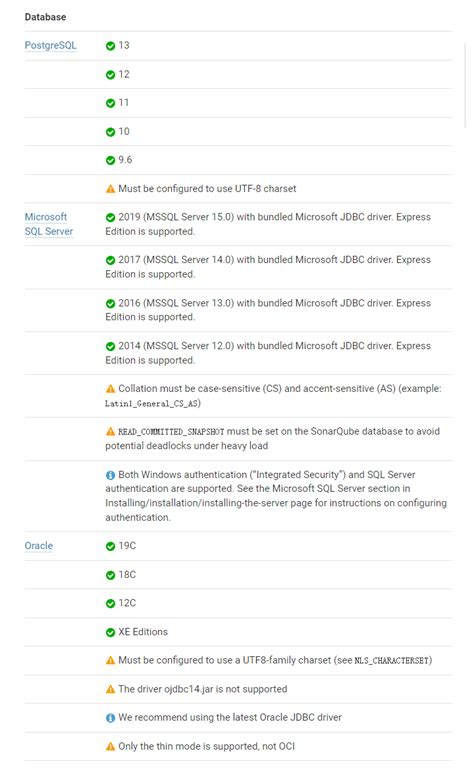Click the vertical scrollbar at the right edge

click(x=466, y=85)
